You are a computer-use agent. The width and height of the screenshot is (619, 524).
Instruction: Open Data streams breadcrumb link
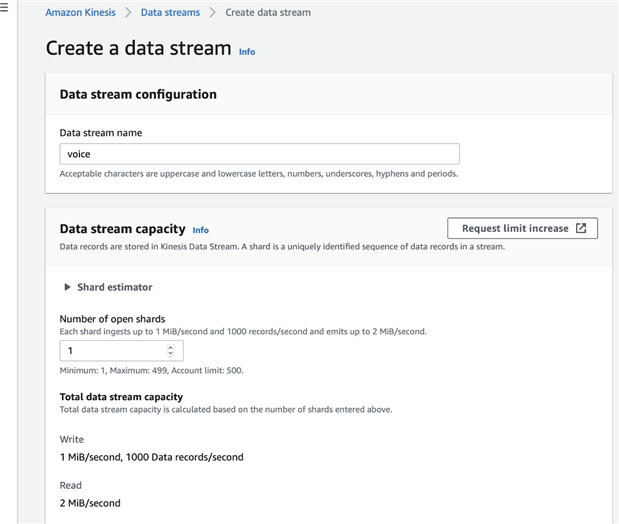coord(170,13)
